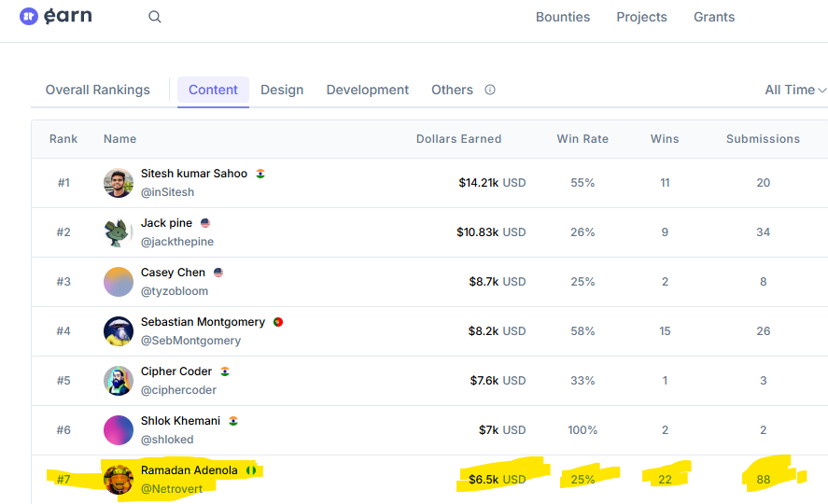Open the @Netrovert handle
828x504 pixels.
(x=172, y=489)
